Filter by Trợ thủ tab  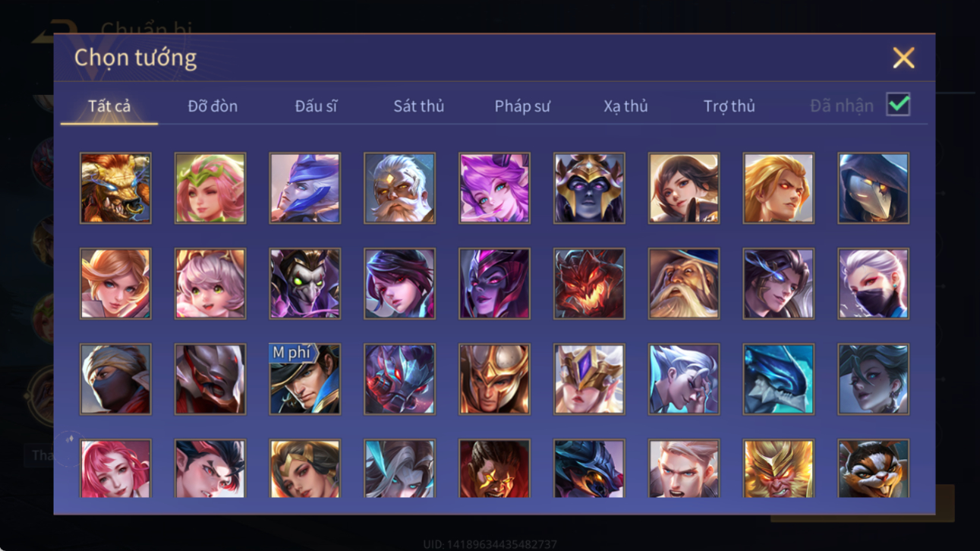(x=729, y=106)
